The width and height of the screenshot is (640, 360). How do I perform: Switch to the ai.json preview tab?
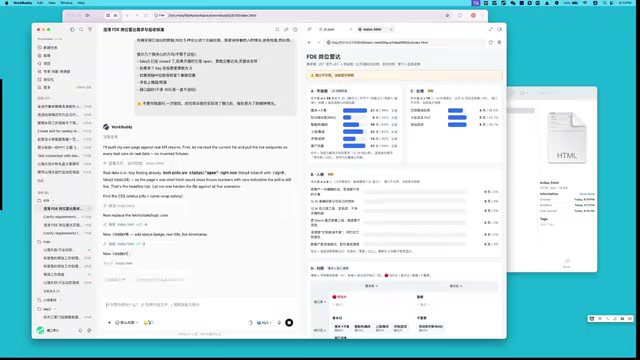tap(329, 29)
